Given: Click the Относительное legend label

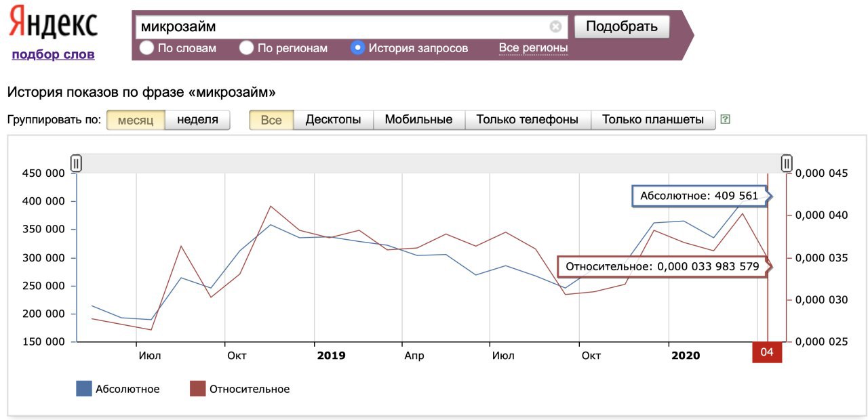Looking at the screenshot, I should [250, 389].
